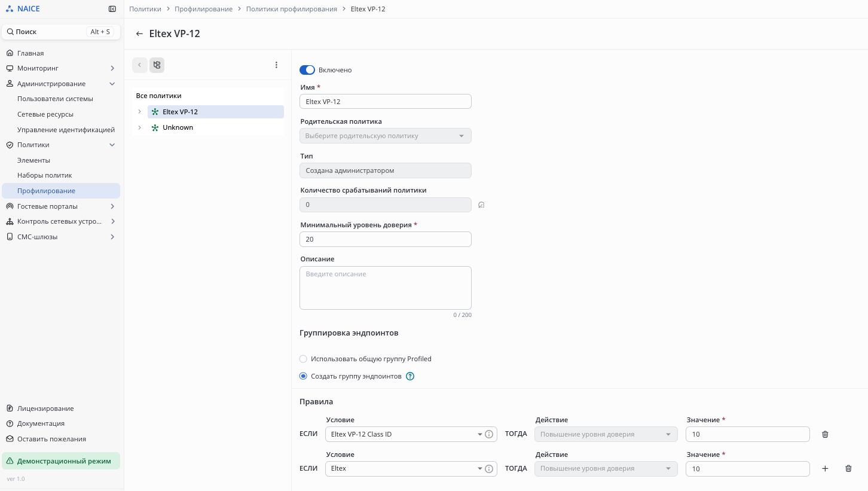This screenshot has height=491, width=868.
Task: Click the Политики профилирования breadcrumb link
Action: click(291, 9)
